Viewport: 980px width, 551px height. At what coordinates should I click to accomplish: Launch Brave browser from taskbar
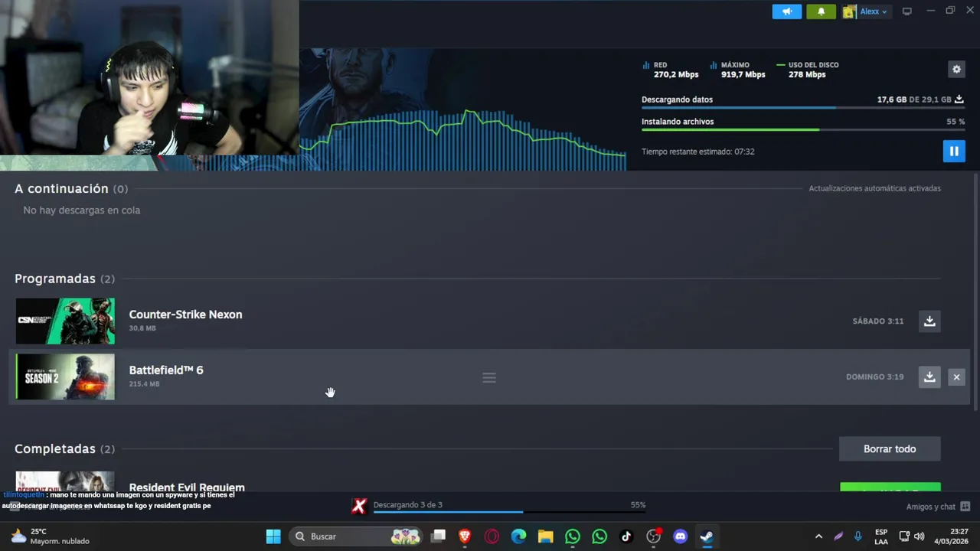(x=465, y=536)
